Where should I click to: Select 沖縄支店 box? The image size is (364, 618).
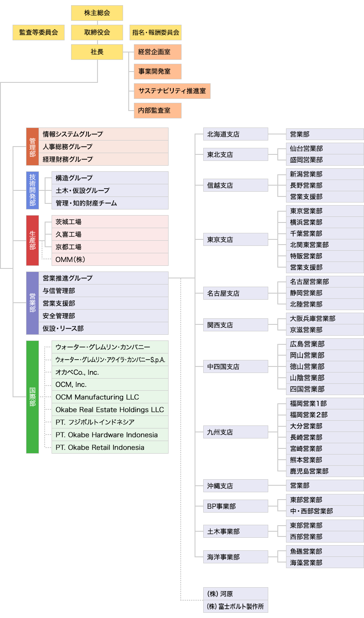point(236,486)
